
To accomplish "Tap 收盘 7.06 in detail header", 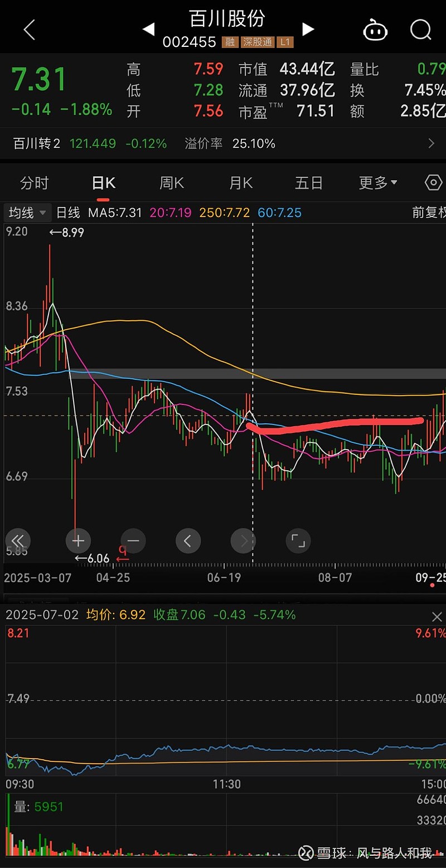I will tap(180, 615).
